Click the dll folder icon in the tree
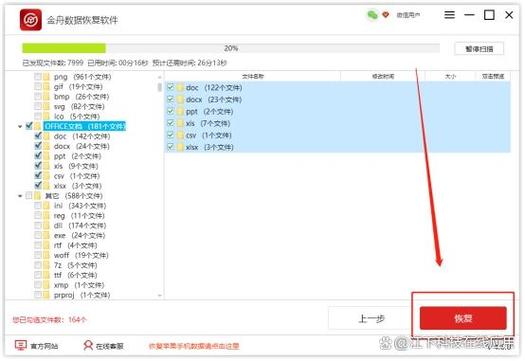The width and height of the screenshot is (525, 361). [x=46, y=225]
